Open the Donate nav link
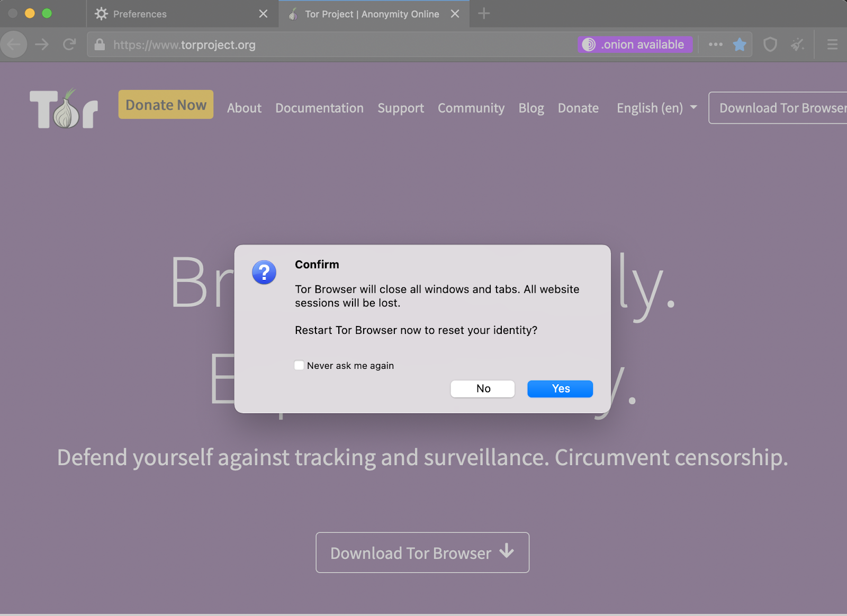Image resolution: width=847 pixels, height=616 pixels. 578,108
